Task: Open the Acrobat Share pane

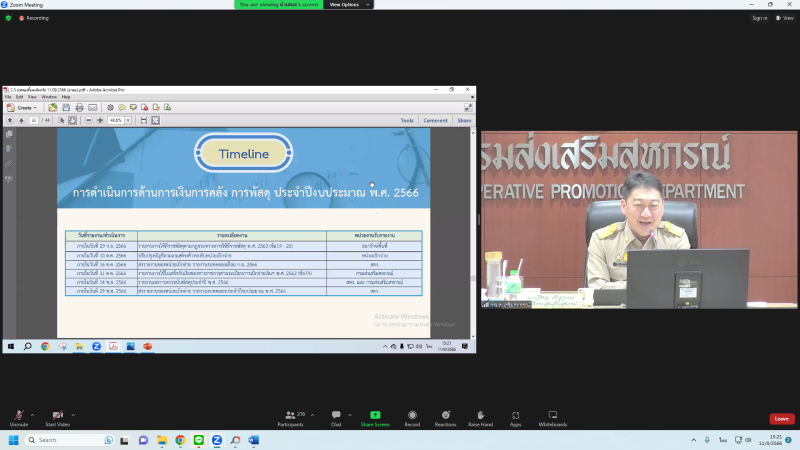Action: pyautogui.click(x=464, y=120)
